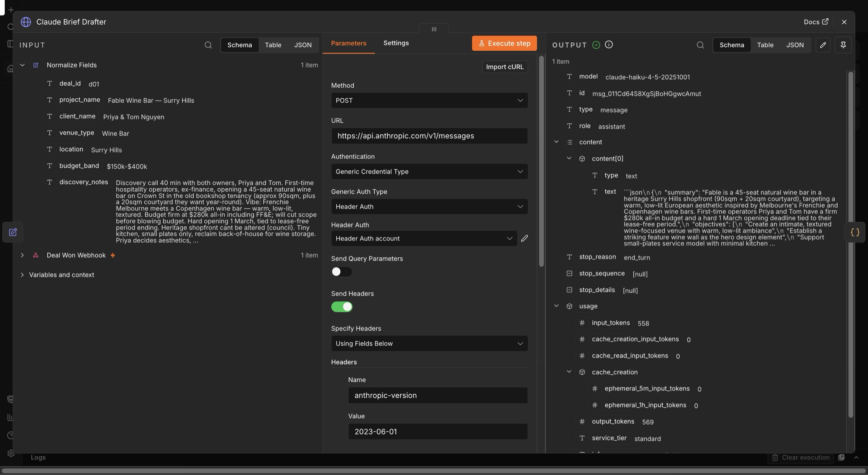This screenshot has height=475, width=868.
Task: Select JSON view in INPUT panel
Action: (x=303, y=45)
